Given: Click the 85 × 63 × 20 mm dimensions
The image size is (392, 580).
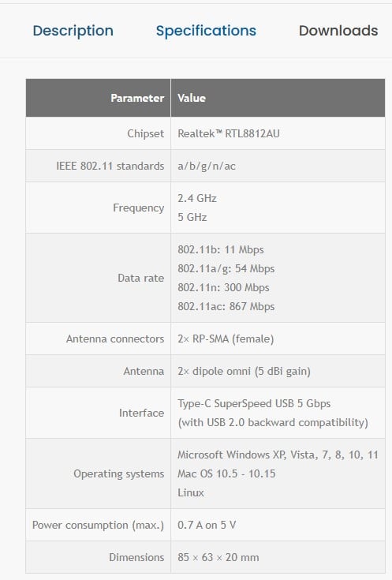Looking at the screenshot, I should click(218, 557).
